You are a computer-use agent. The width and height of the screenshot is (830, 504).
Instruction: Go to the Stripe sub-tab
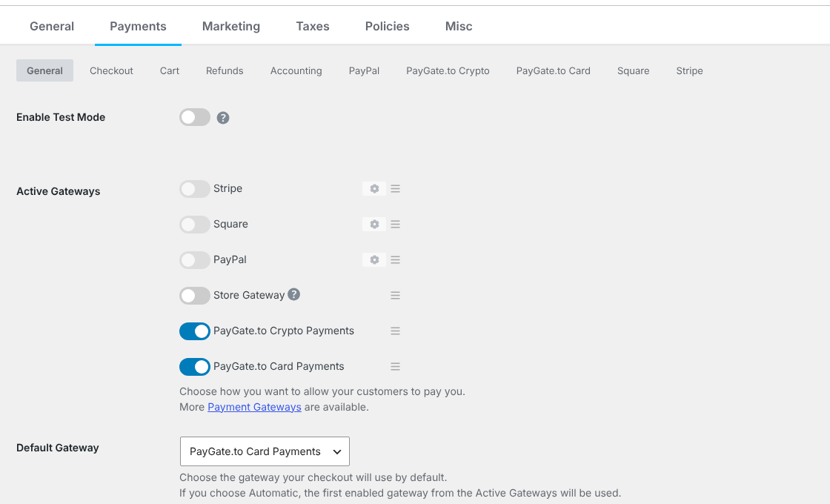coord(689,70)
